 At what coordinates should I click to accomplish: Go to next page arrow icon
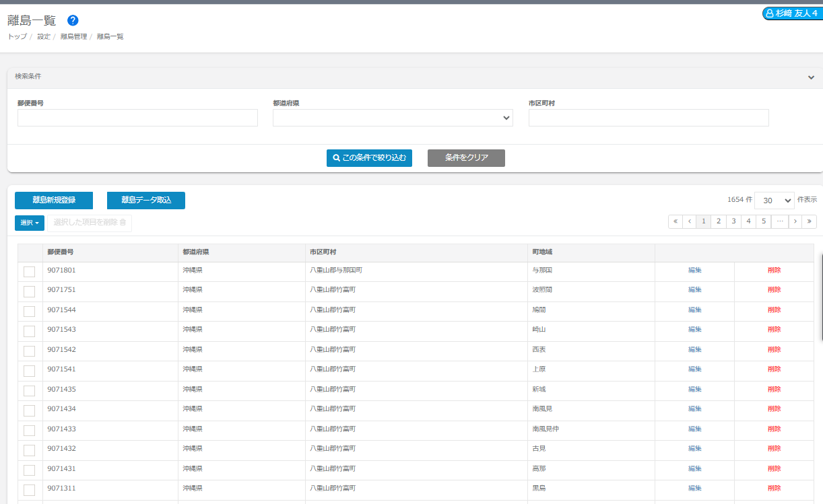tap(795, 221)
